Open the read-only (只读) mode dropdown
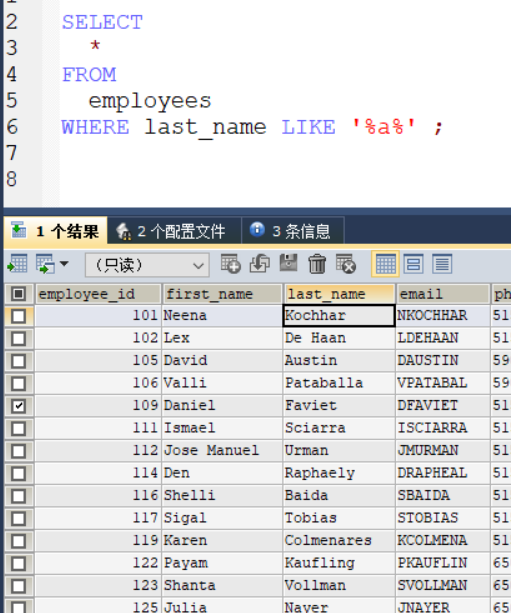This screenshot has width=511, height=613. pyautogui.click(x=147, y=265)
